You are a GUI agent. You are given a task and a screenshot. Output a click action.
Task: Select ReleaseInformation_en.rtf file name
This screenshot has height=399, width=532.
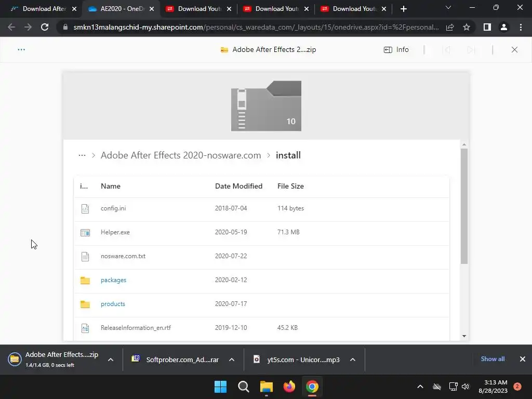coord(136,328)
